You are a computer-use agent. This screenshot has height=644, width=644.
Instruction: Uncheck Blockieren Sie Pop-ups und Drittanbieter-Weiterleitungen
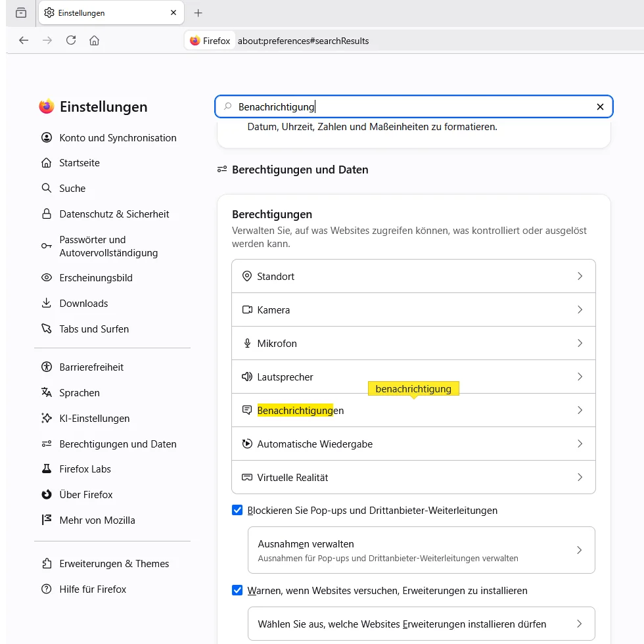[237, 510]
